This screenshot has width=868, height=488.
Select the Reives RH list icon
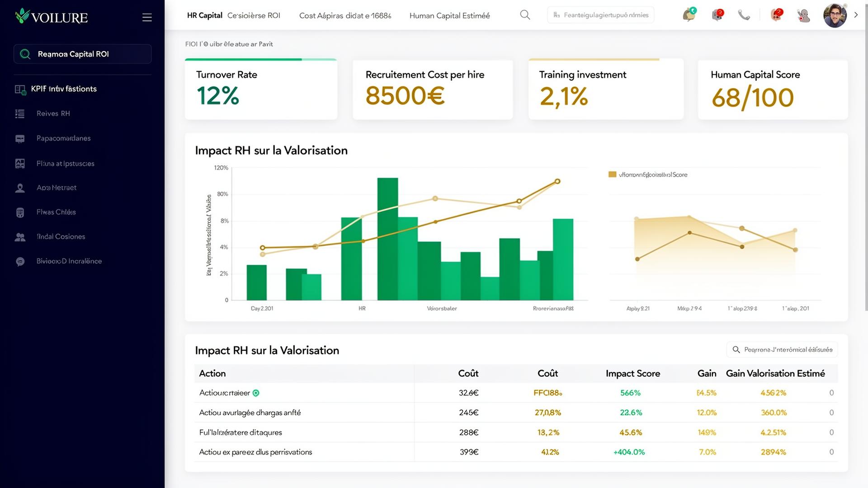coord(20,113)
